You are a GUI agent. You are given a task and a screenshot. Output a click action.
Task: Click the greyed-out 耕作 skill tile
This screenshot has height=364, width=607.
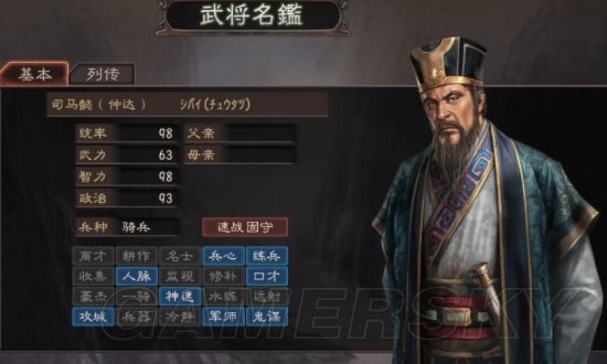[136, 256]
